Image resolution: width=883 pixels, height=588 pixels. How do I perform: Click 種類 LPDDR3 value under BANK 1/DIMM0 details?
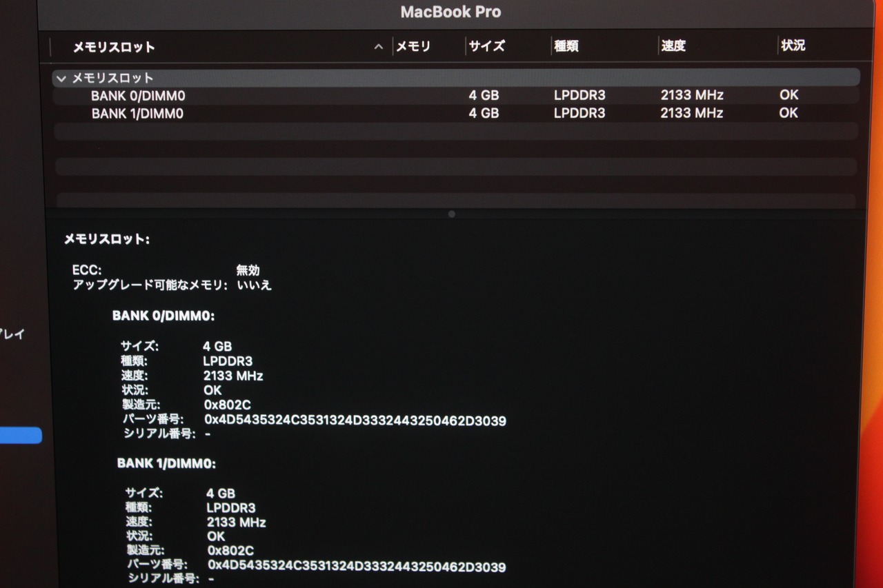[x=231, y=508]
